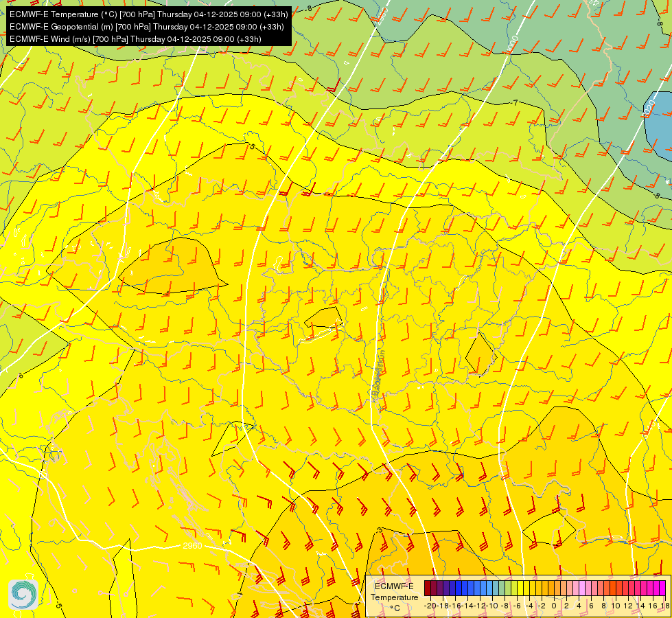Click the ECMWF-E Temperature °C legend title
This screenshot has height=618, width=672.
pyautogui.click(x=395, y=597)
